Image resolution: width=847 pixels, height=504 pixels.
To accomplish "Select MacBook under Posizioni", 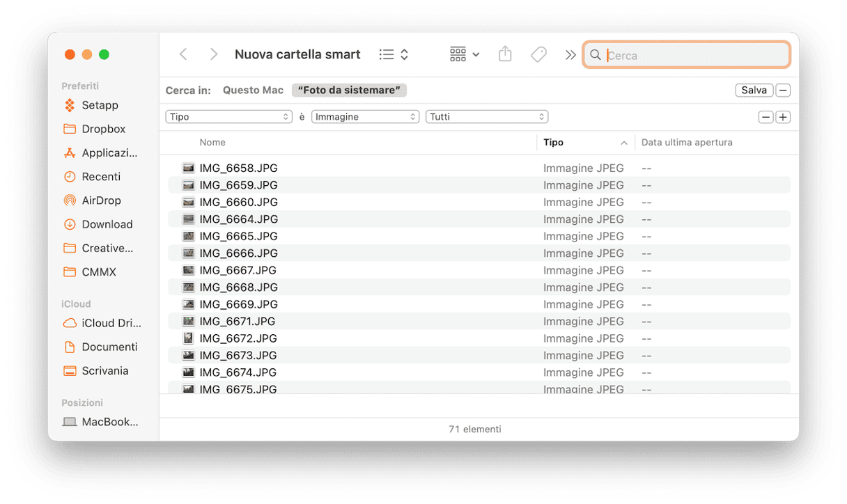I will 110,422.
